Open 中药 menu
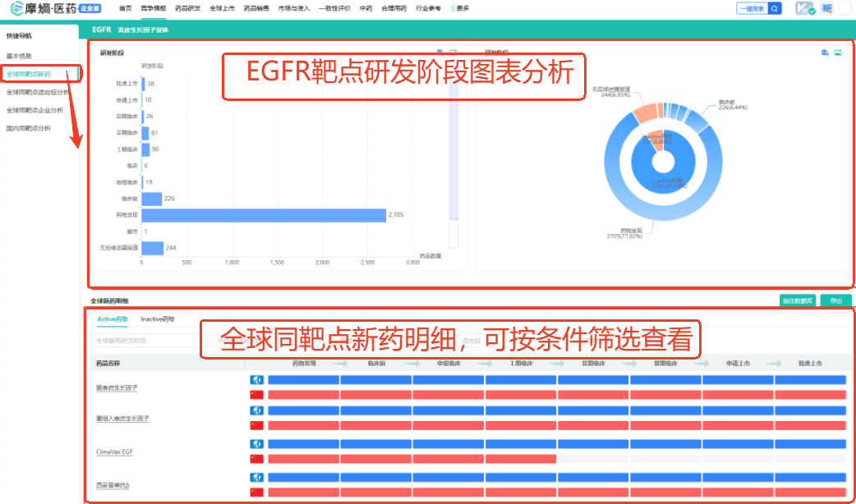The width and height of the screenshot is (856, 504). pos(366,8)
